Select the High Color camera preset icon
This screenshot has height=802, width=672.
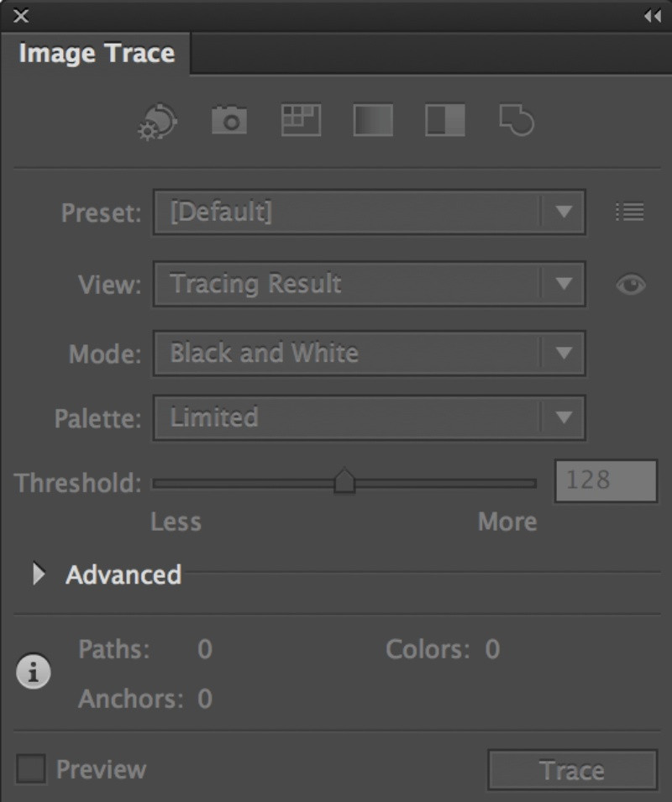coord(229,120)
